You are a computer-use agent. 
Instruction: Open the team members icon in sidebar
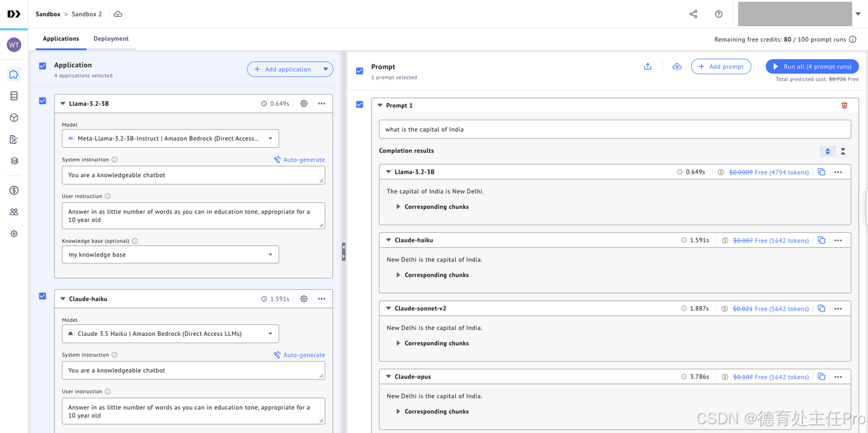(x=14, y=212)
